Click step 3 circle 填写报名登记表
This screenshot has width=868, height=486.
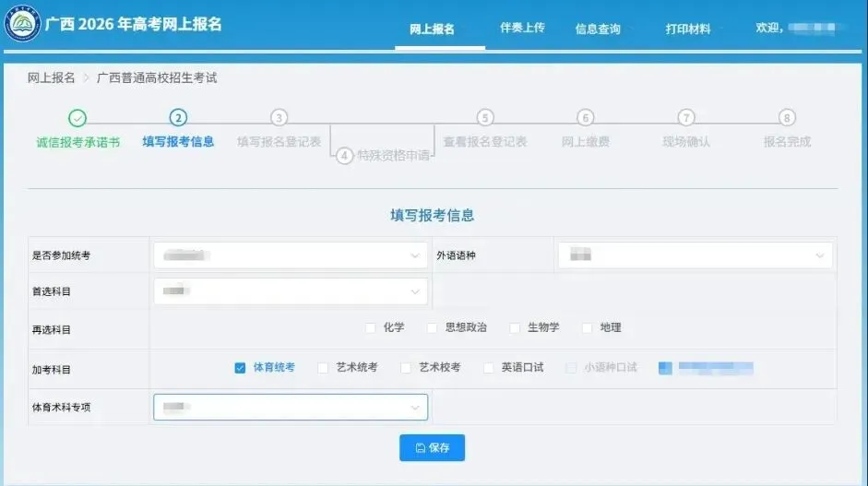click(279, 117)
